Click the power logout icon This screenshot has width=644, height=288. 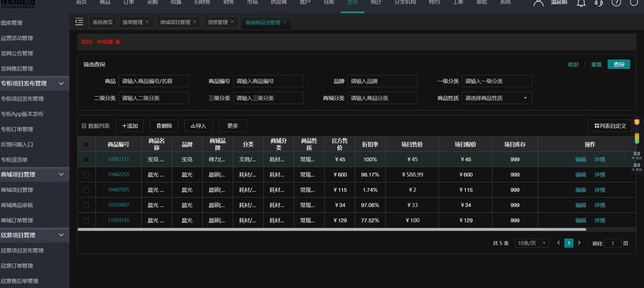634,3
